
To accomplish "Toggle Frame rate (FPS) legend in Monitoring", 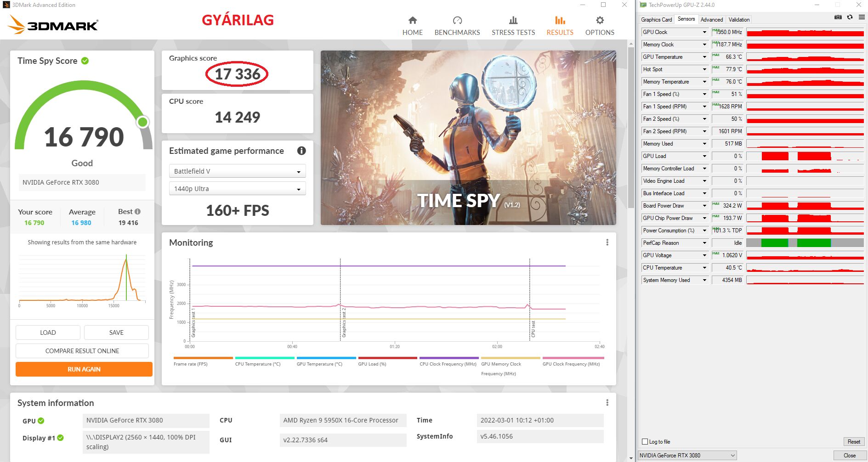I will pos(203,361).
